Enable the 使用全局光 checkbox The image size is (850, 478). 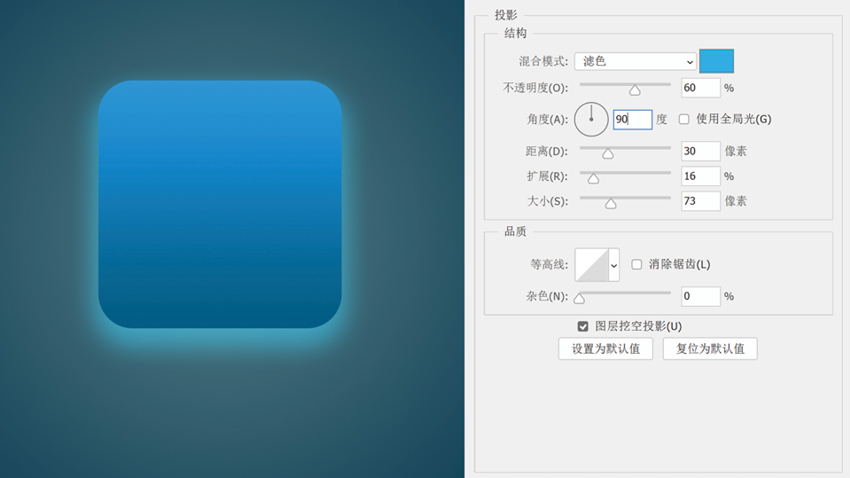685,119
